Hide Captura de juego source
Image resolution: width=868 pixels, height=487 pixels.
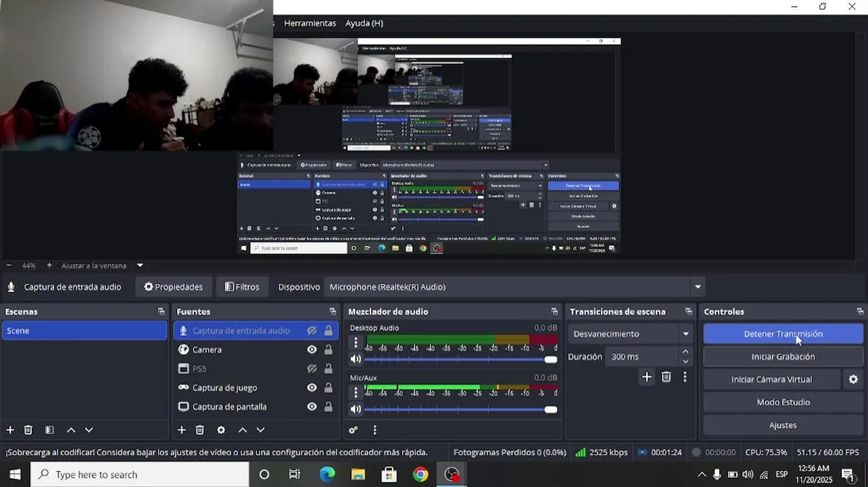pyautogui.click(x=312, y=388)
